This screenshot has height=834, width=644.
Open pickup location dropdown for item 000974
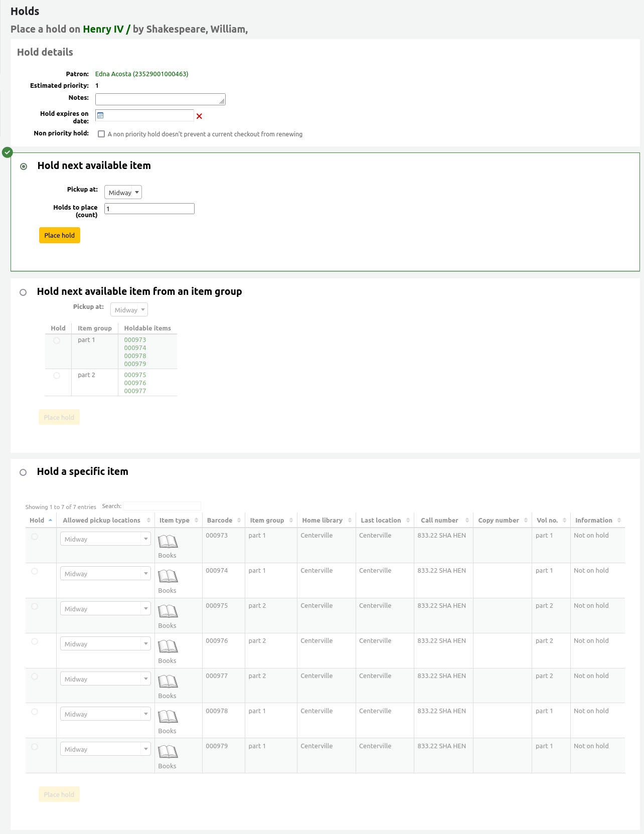click(105, 574)
